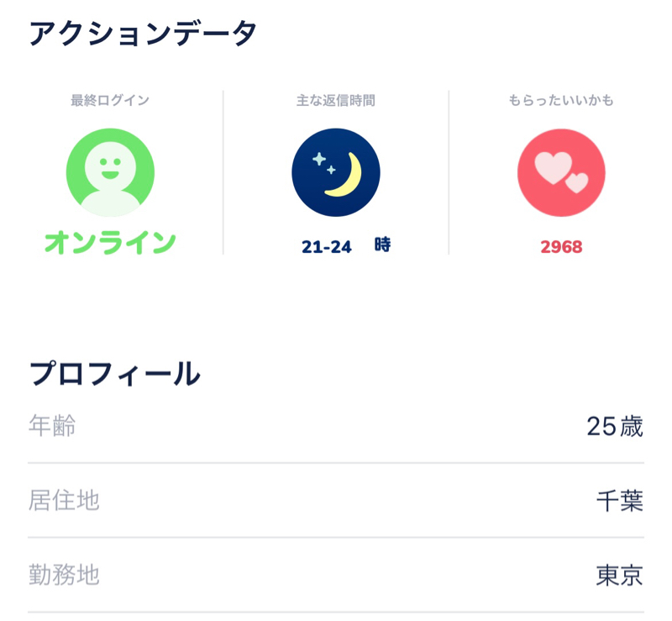Image resolution: width=672 pixels, height=621 pixels.
Task: Tap the 東京 workplace value
Action: click(x=620, y=575)
